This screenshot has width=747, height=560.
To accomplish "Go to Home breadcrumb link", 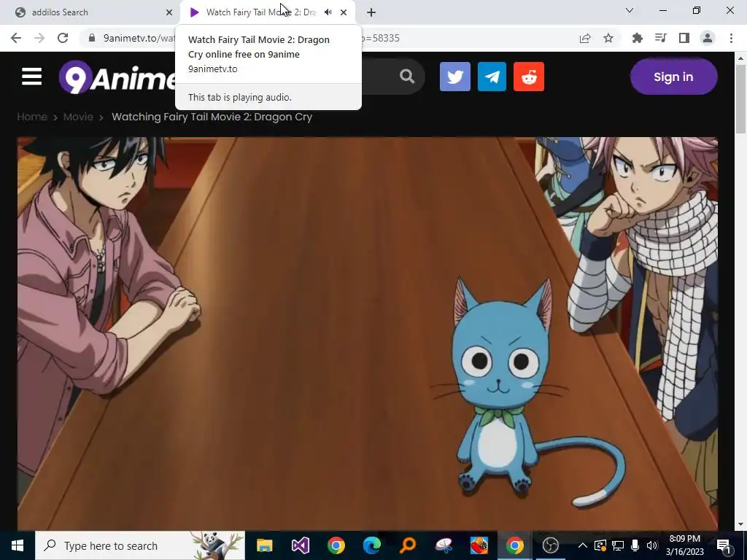I will pyautogui.click(x=32, y=117).
